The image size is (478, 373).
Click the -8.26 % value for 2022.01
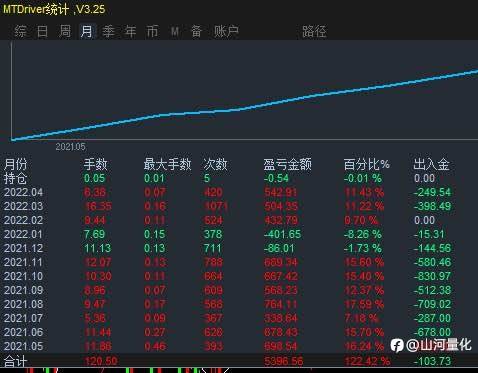(363, 234)
